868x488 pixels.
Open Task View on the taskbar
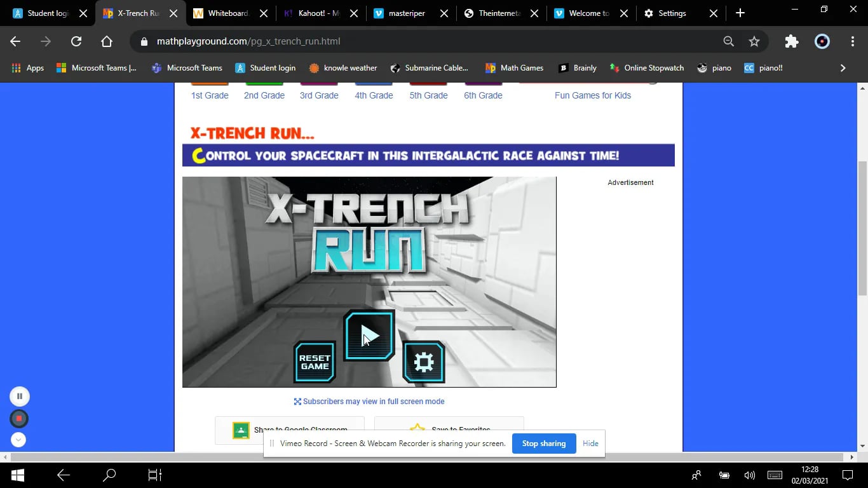pyautogui.click(x=155, y=475)
